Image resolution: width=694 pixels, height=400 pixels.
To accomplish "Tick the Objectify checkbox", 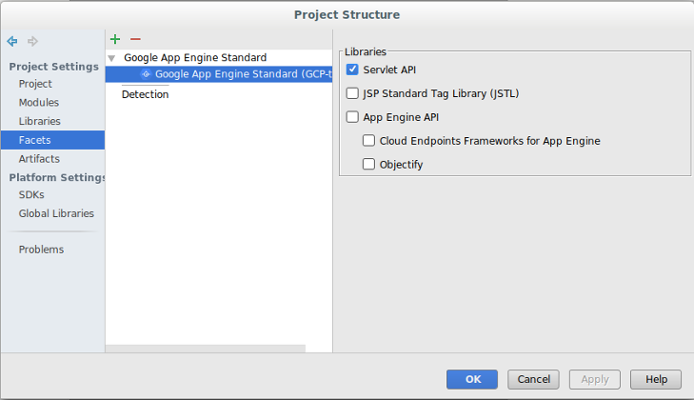I will (369, 164).
